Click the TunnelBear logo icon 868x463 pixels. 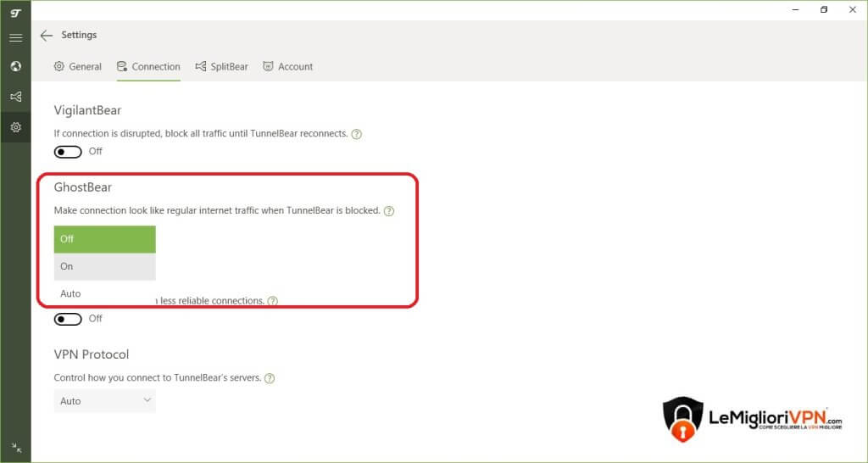15,13
